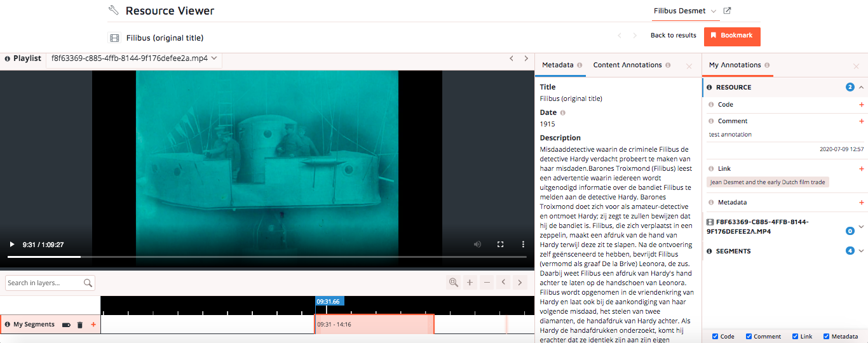Enter fullscreen video mode
The height and width of the screenshot is (343, 868).
(500, 245)
